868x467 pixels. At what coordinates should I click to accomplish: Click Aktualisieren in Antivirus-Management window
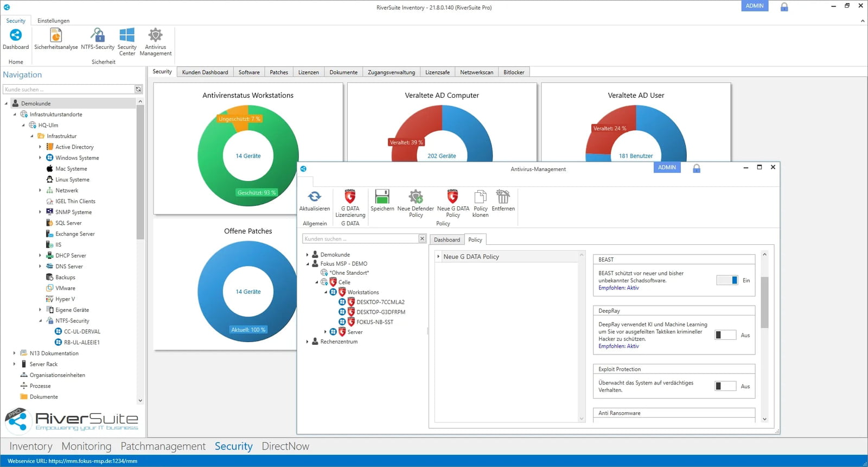(315, 201)
